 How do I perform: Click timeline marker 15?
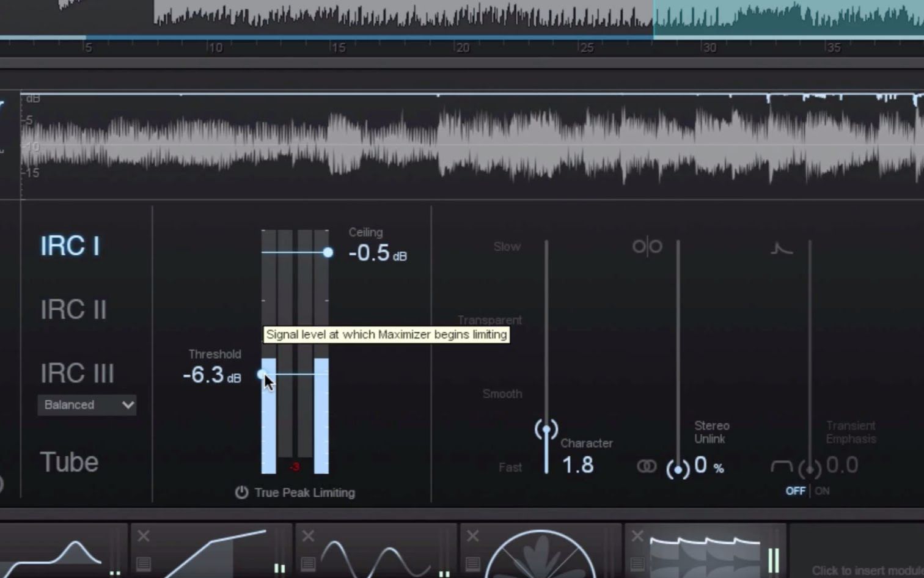(339, 47)
